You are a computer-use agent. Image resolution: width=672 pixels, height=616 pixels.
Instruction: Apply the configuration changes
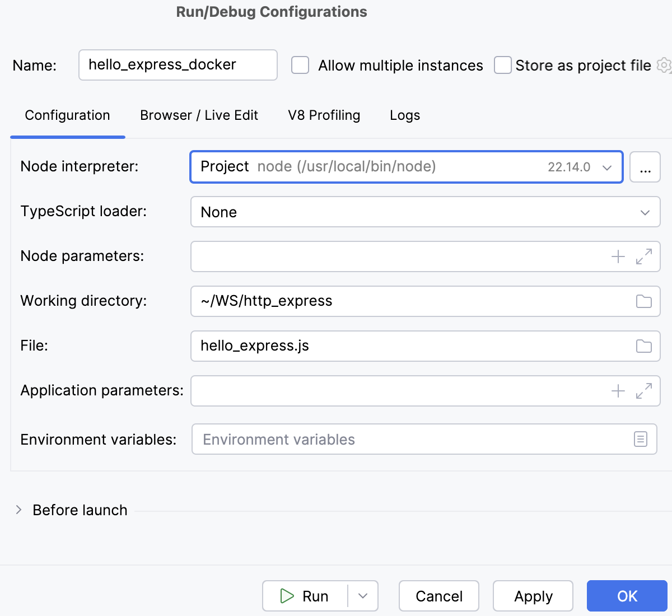click(x=533, y=596)
